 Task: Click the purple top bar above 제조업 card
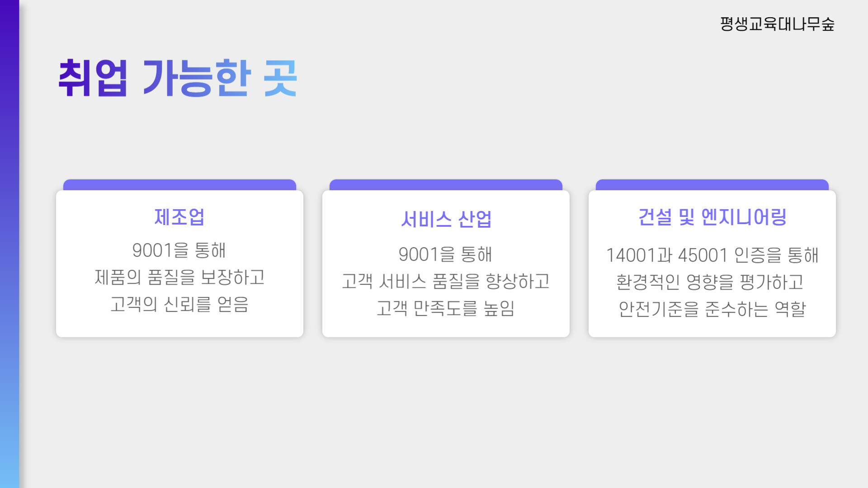(x=179, y=184)
